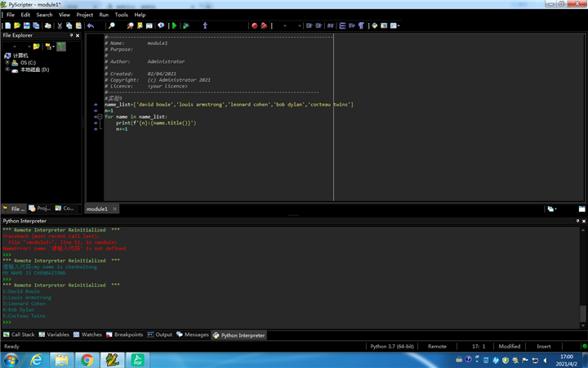Select 计算机 in the file tree
The width and height of the screenshot is (588, 368).
tap(20, 56)
